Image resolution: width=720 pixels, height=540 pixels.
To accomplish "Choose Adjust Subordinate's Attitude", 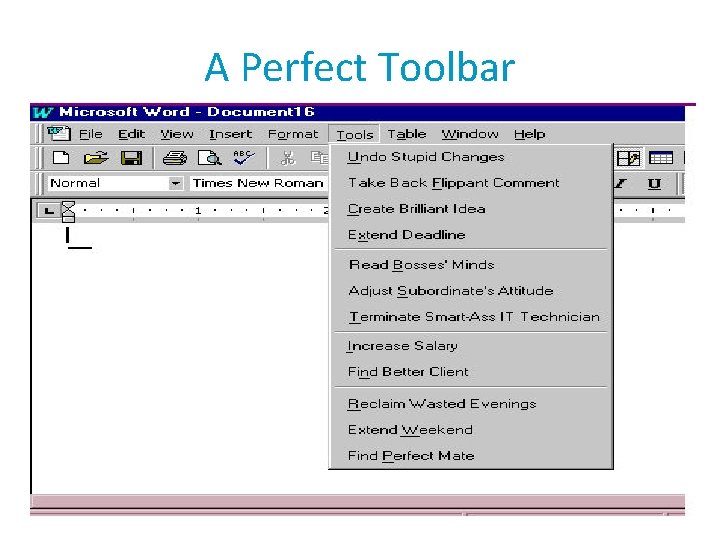I will click(x=471, y=291).
